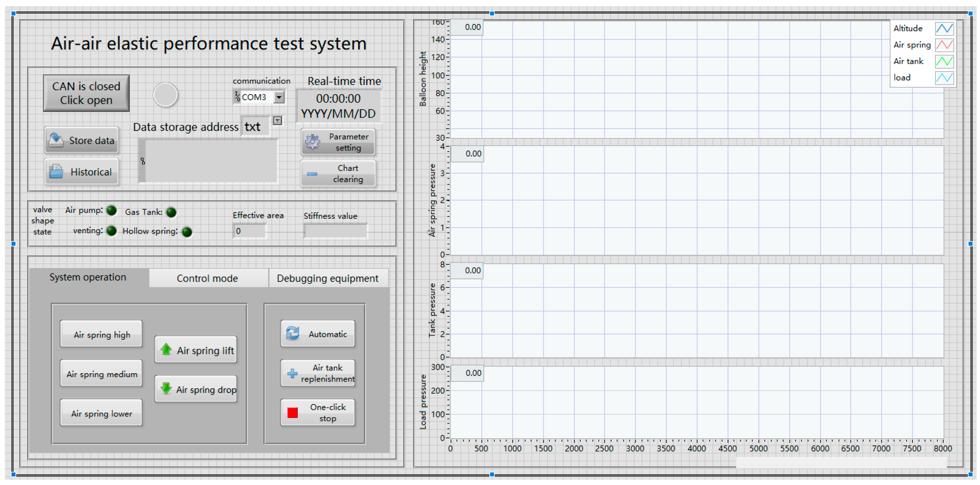Expand the txt data storage format dropdown

pyautogui.click(x=277, y=121)
